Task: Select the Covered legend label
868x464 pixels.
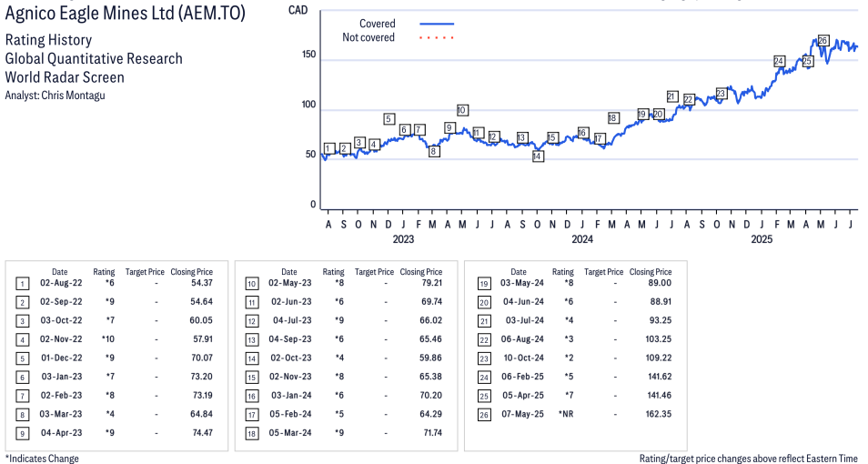Action: coord(378,24)
